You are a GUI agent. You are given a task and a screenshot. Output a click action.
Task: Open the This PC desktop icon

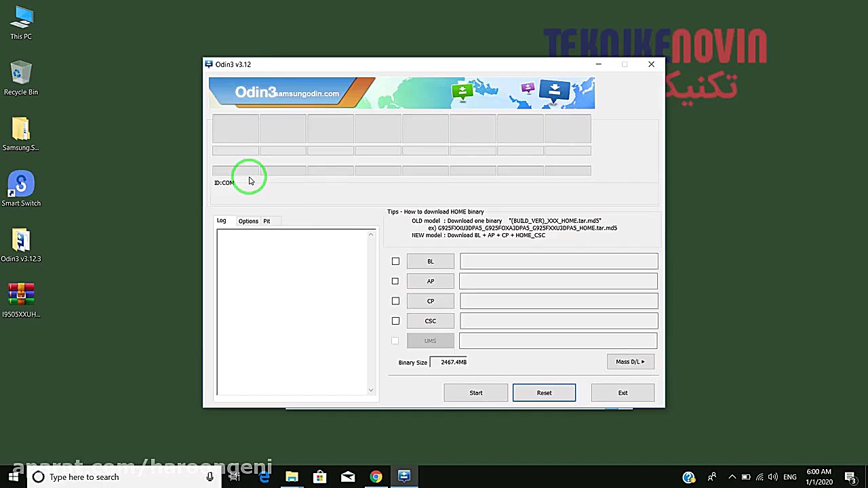click(21, 23)
